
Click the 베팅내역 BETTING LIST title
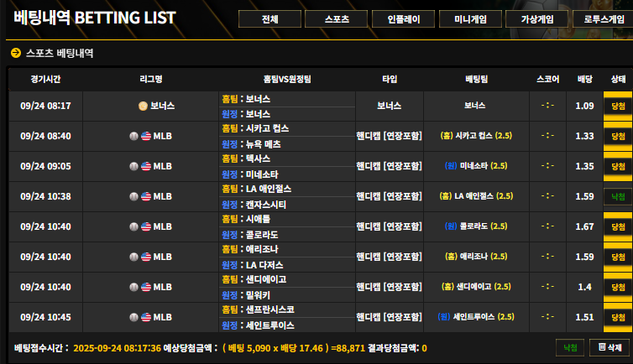[95, 18]
